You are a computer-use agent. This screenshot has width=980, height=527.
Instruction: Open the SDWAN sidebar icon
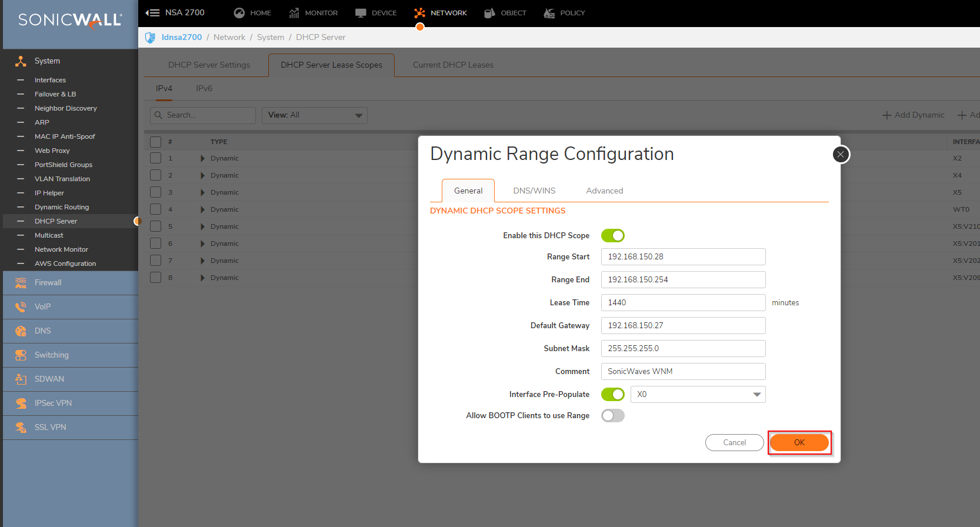click(21, 379)
